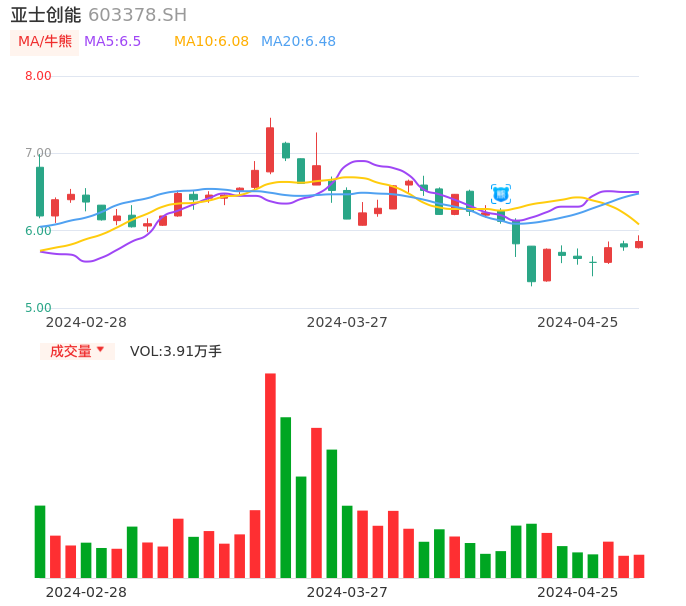The image size is (686, 606).
Task: Click the tall red candlestick at the price peak
Action: pos(270,149)
